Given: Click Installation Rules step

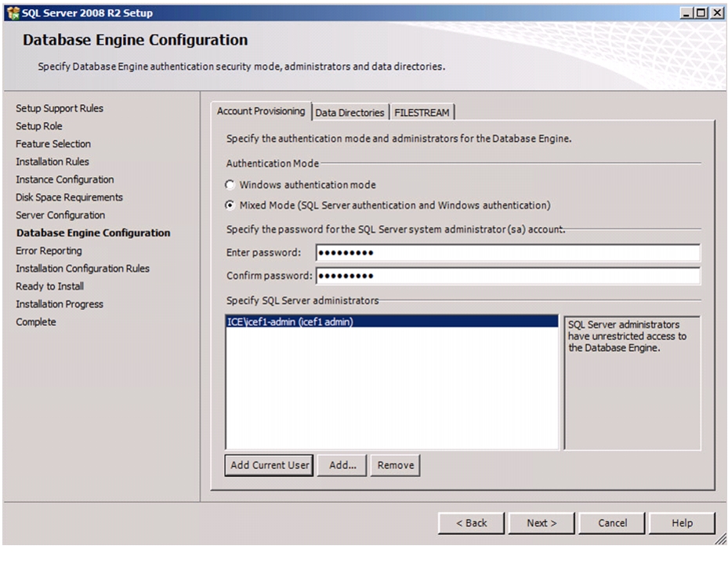Looking at the screenshot, I should (x=53, y=161).
